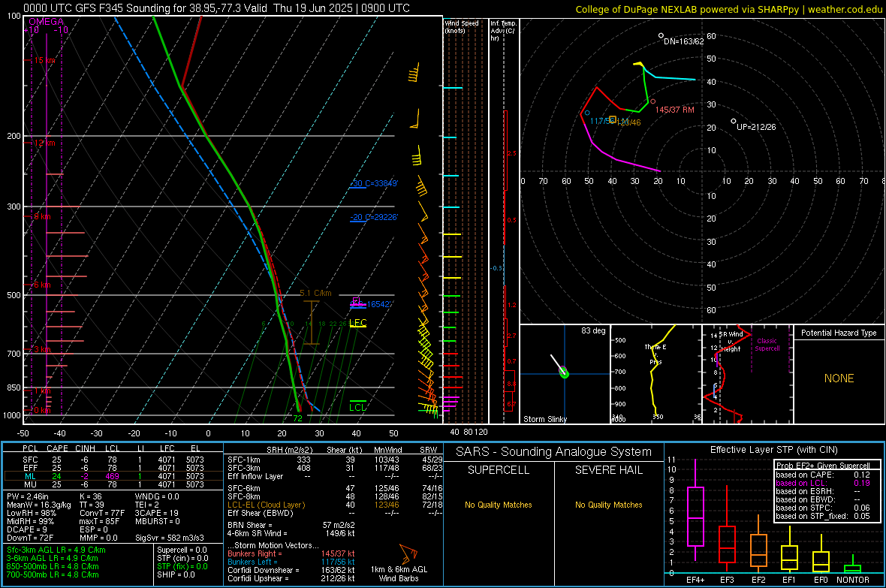Image resolution: width=886 pixels, height=588 pixels.
Task: Select the DN=163/62 Corfidi downshear marker
Action: [661, 35]
